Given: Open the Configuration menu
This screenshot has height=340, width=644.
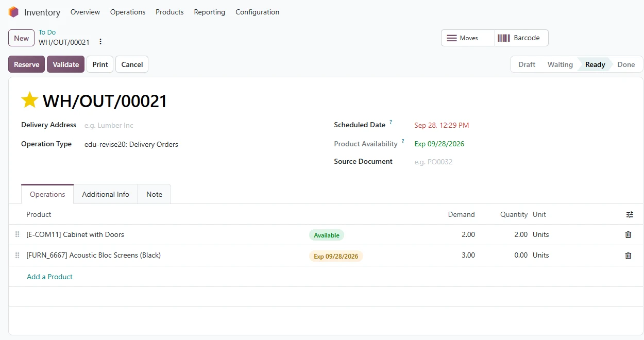Looking at the screenshot, I should tap(257, 12).
